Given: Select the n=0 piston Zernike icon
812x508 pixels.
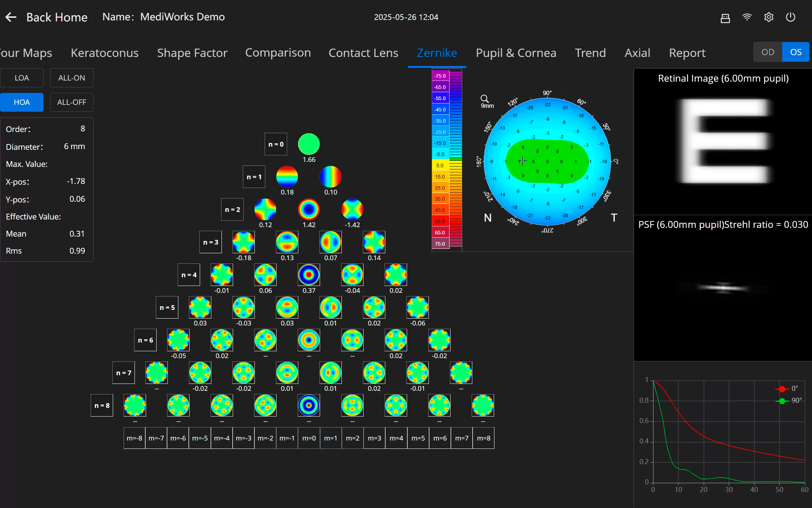Looking at the screenshot, I should [x=308, y=144].
